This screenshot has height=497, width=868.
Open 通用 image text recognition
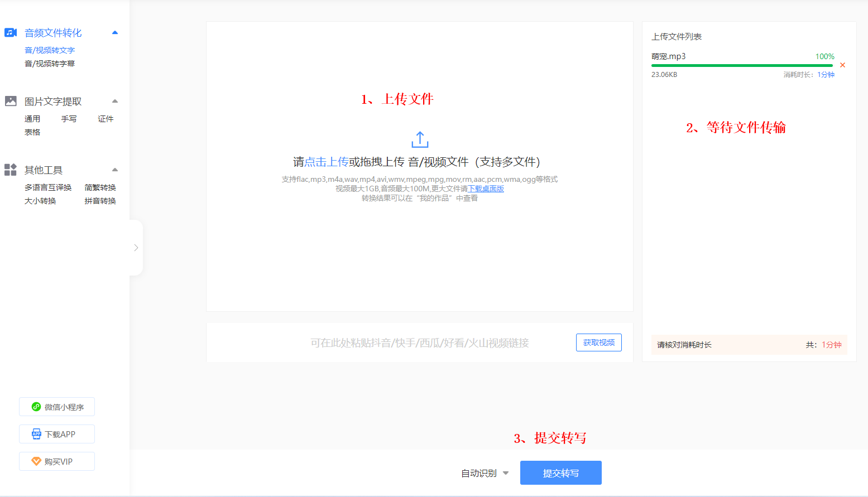coord(32,119)
